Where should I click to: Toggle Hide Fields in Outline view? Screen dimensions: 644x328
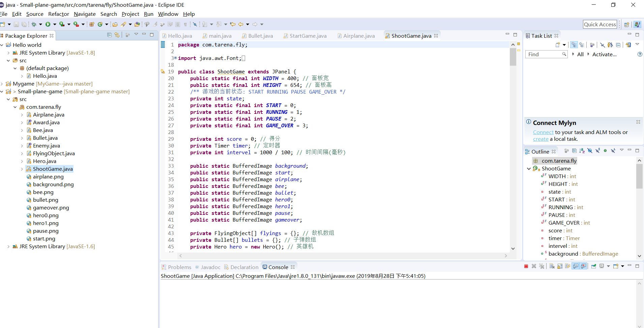click(x=590, y=151)
